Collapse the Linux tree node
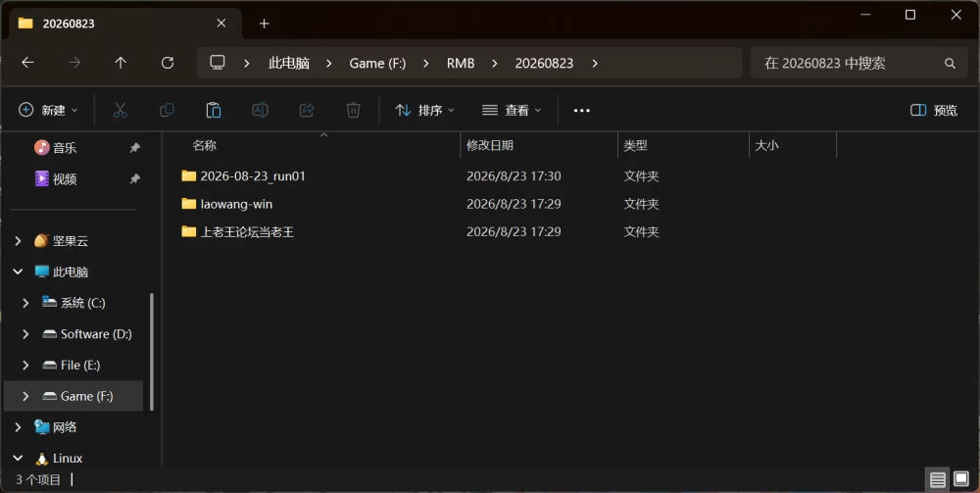Screen dimensions: 980x493 click(18, 459)
